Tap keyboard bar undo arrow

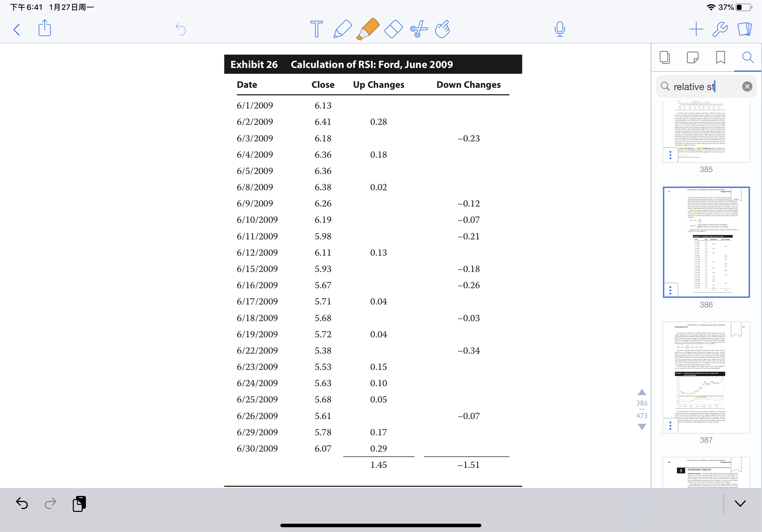point(22,503)
